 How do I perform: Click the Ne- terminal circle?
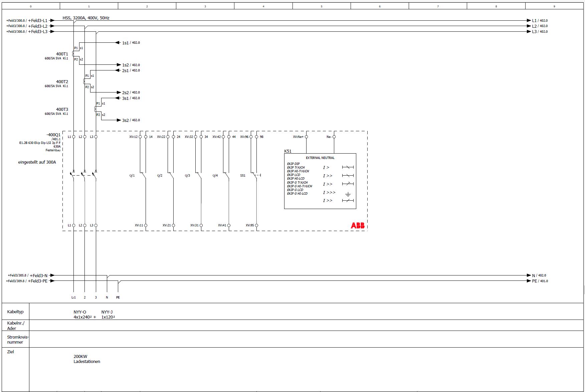(334, 137)
